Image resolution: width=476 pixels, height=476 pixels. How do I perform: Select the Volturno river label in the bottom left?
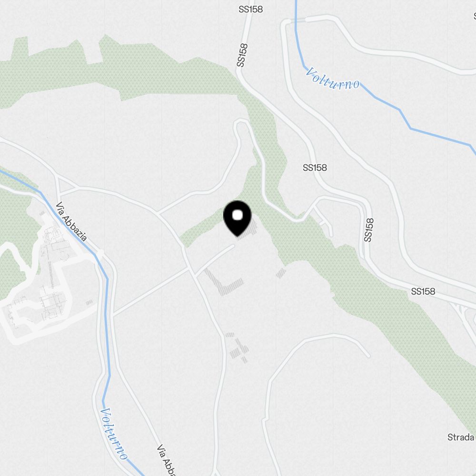click(x=114, y=434)
